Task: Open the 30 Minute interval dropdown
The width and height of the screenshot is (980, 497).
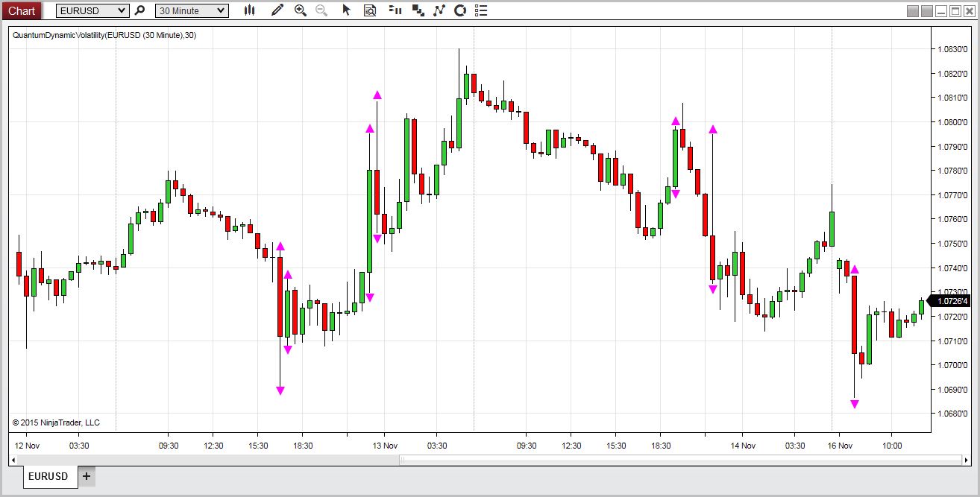Action: 192,10
